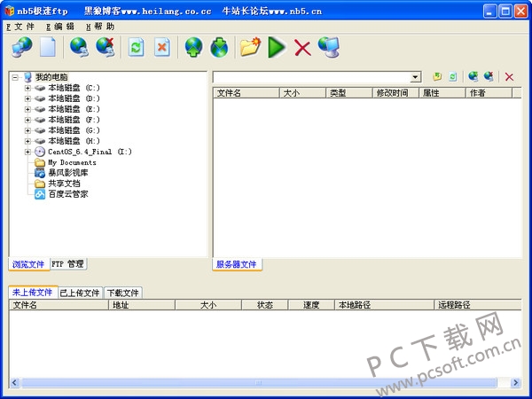Expand 本地磁盘 (G:) drive node
This screenshot has width=532, height=399.
pyautogui.click(x=27, y=130)
